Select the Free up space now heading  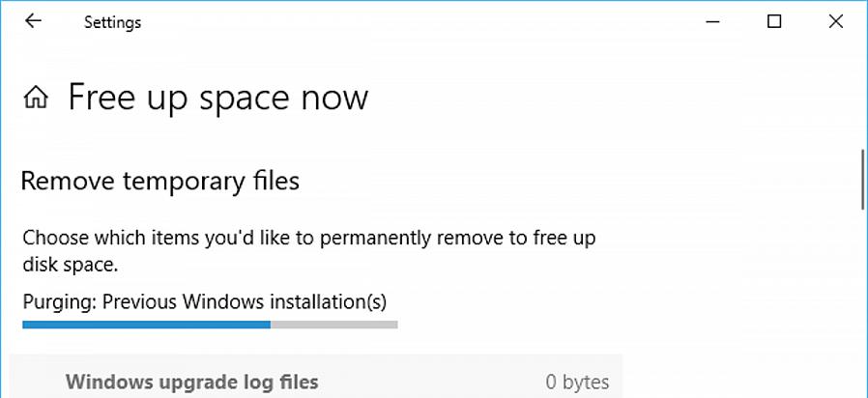(218, 98)
